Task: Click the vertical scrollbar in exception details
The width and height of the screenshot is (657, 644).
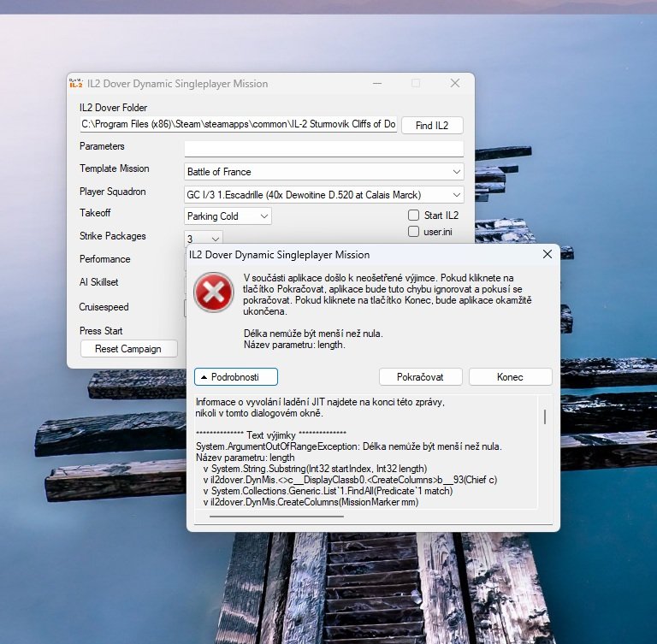Action: pos(545,417)
